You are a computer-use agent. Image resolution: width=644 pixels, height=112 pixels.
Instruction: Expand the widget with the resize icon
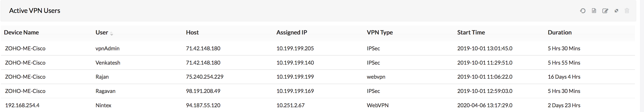[616, 11]
